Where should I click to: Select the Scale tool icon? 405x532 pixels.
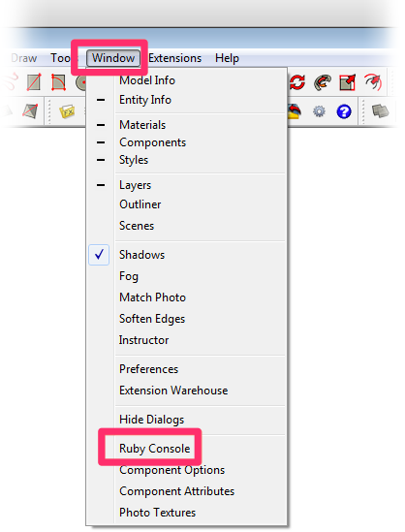[348, 82]
